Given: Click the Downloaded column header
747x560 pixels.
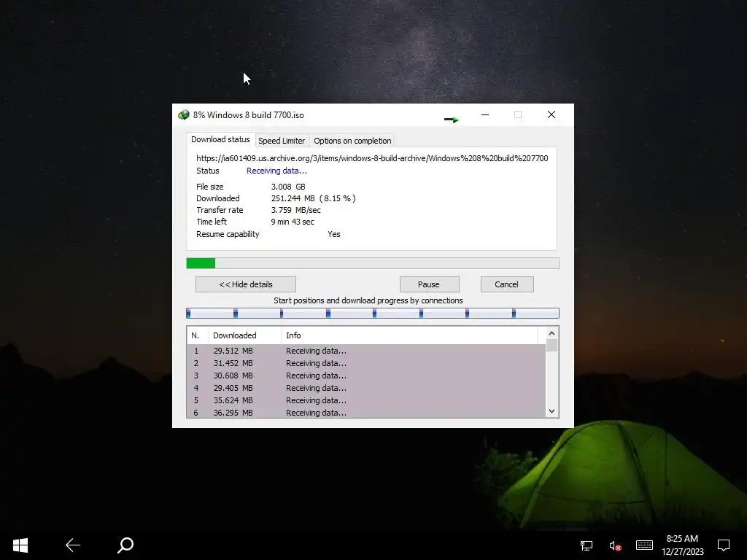Looking at the screenshot, I should point(245,335).
